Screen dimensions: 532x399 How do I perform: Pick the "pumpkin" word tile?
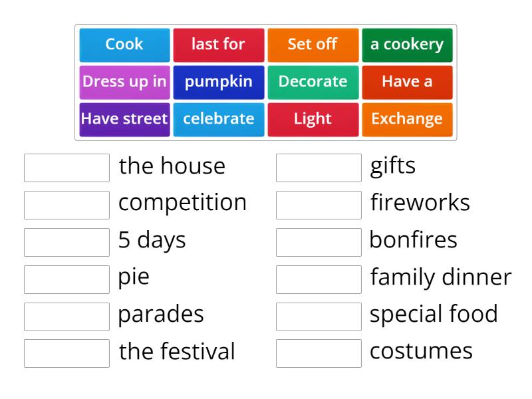tap(218, 82)
